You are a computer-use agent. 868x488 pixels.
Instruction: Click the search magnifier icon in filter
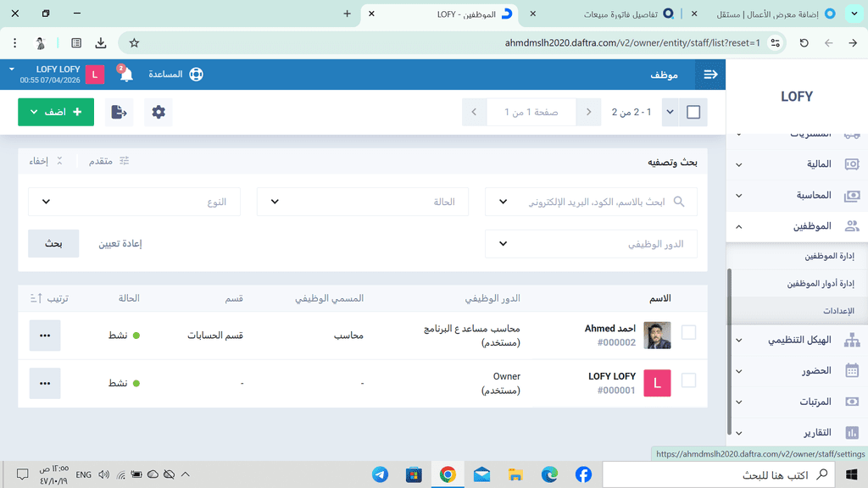pos(679,202)
